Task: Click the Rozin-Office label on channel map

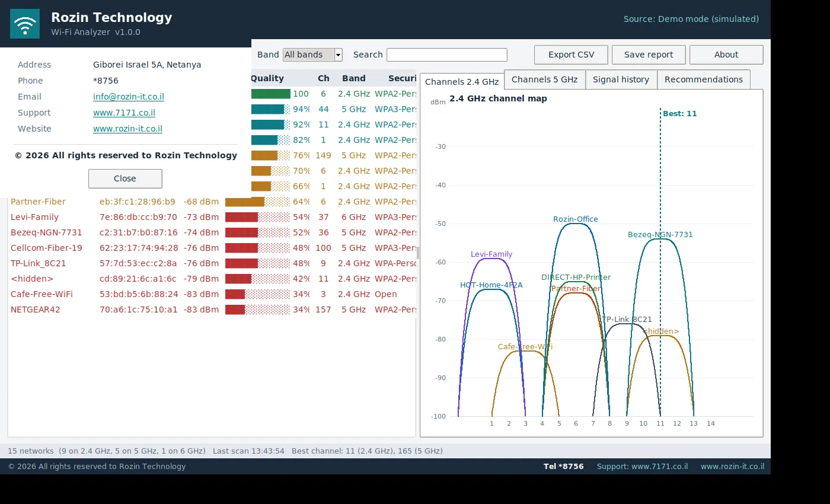Action: point(576,219)
